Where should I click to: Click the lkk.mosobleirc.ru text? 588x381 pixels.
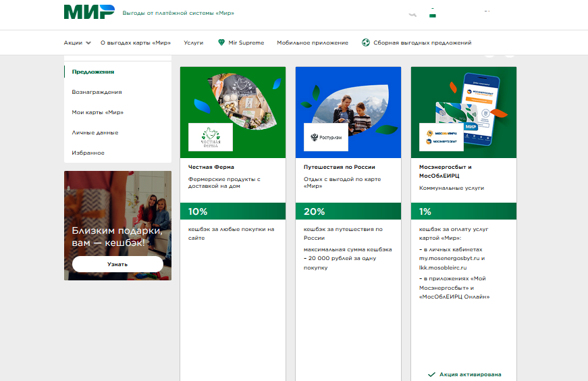click(x=443, y=268)
